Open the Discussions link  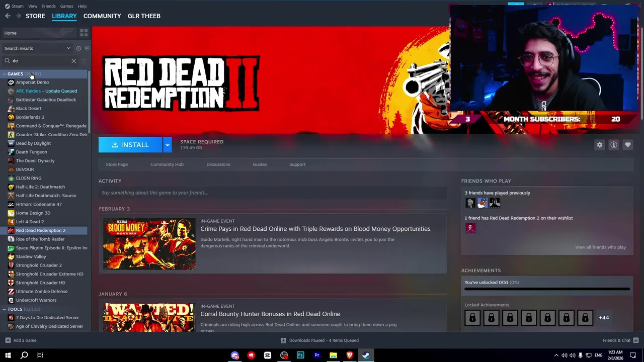click(x=218, y=164)
